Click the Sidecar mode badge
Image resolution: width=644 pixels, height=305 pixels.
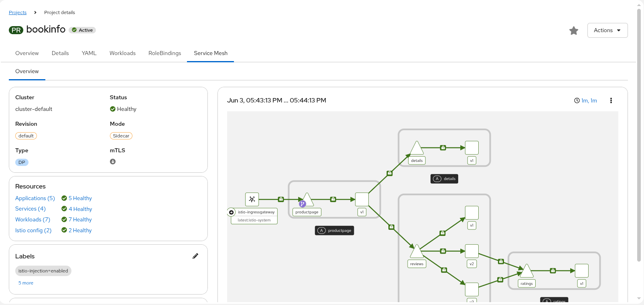click(x=121, y=136)
